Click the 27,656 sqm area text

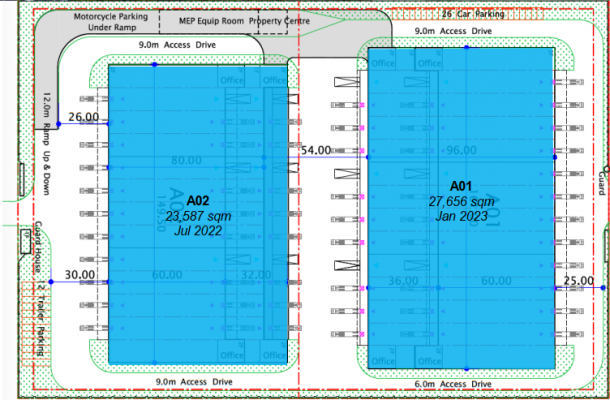click(461, 202)
